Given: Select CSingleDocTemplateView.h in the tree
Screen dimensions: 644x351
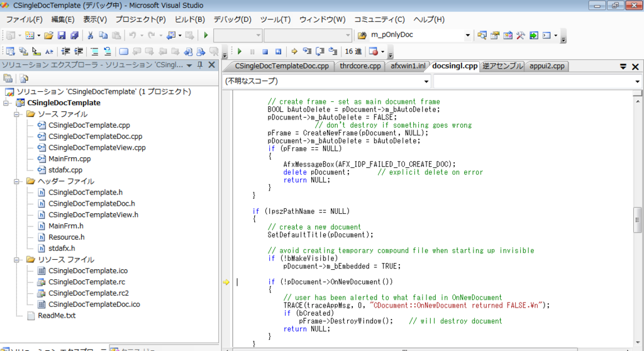Looking at the screenshot, I should 93,214.
